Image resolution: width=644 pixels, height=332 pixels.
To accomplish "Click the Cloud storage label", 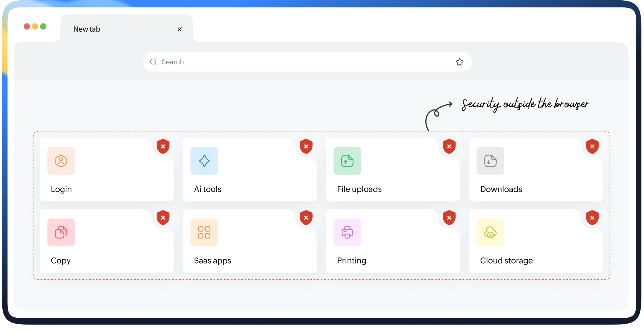I will (x=506, y=261).
